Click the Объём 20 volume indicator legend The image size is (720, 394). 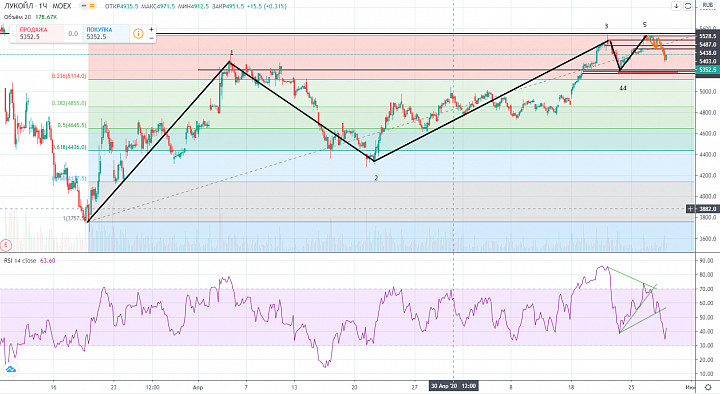click(x=17, y=17)
